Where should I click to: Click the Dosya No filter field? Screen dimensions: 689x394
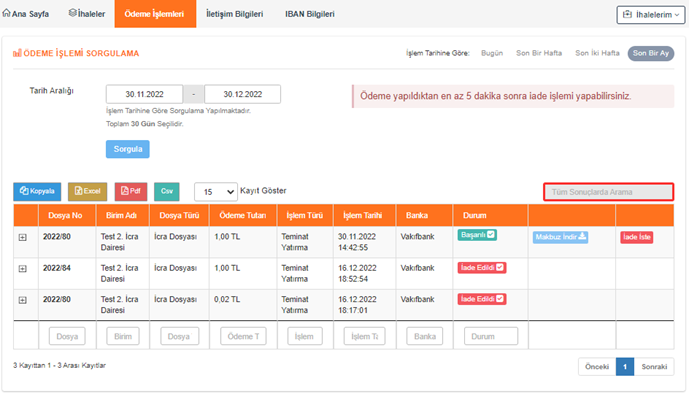(x=67, y=336)
